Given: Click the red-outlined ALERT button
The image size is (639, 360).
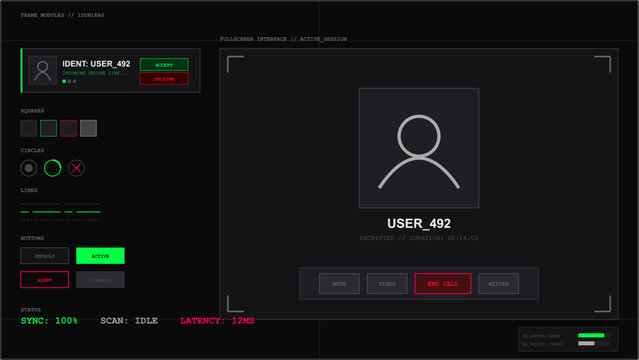Looking at the screenshot, I should pyautogui.click(x=44, y=280).
